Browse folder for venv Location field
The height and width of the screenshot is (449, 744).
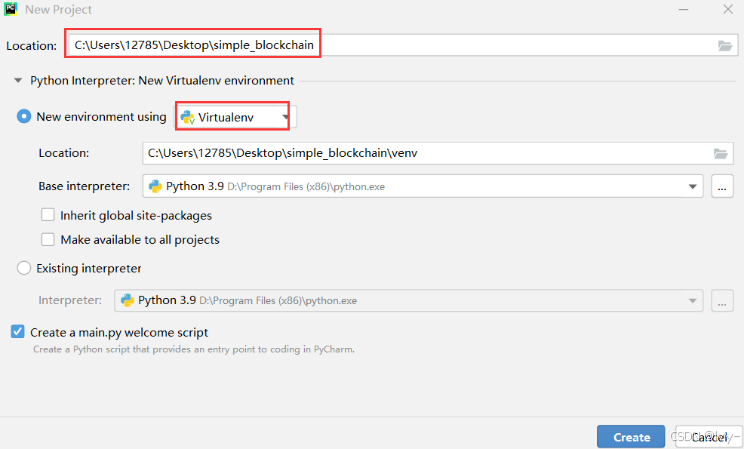pyautogui.click(x=721, y=153)
